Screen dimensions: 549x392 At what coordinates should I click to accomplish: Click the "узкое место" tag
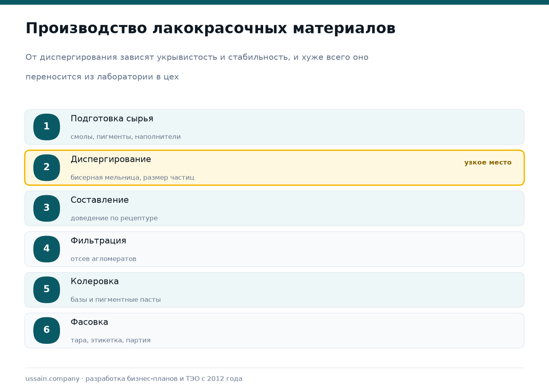(x=488, y=162)
